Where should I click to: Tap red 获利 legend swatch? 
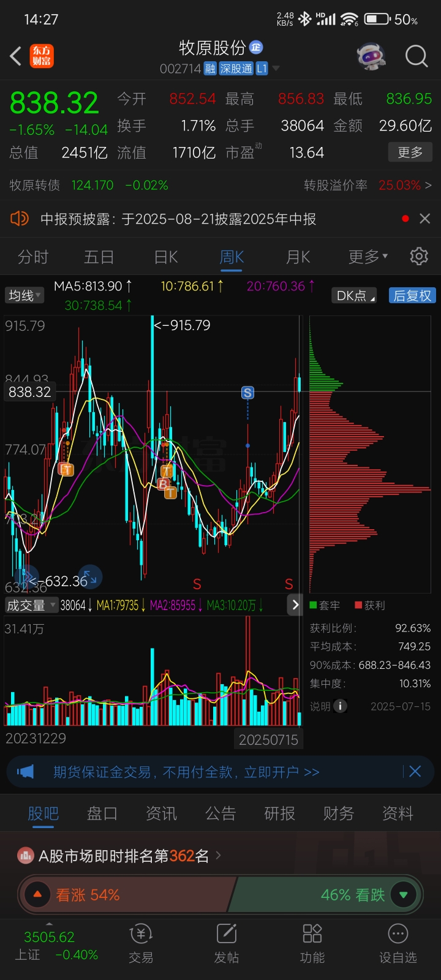[x=358, y=605]
